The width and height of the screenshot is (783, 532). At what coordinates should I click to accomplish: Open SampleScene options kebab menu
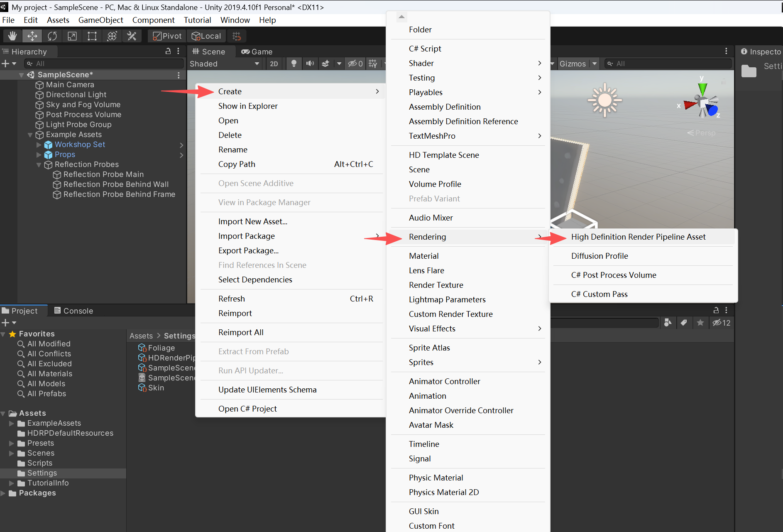point(179,75)
